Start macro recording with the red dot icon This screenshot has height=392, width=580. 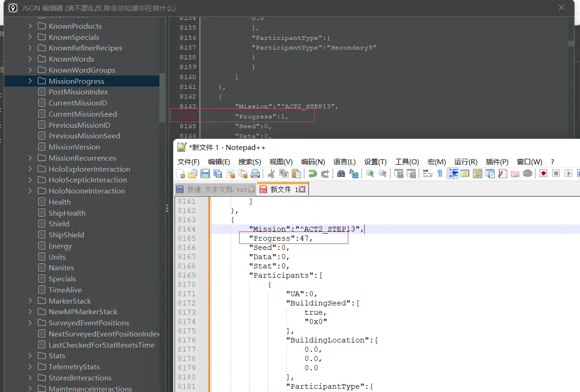pyautogui.click(x=543, y=174)
